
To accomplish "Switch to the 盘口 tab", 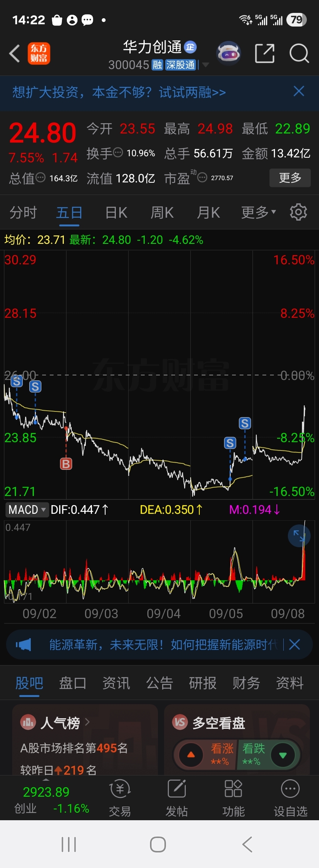I will pyautogui.click(x=73, y=683).
